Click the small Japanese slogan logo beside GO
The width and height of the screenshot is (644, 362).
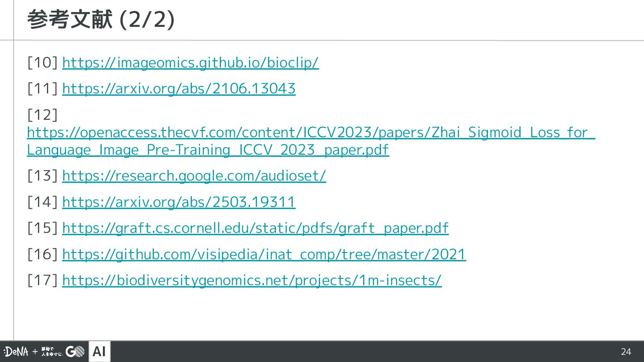pos(52,352)
